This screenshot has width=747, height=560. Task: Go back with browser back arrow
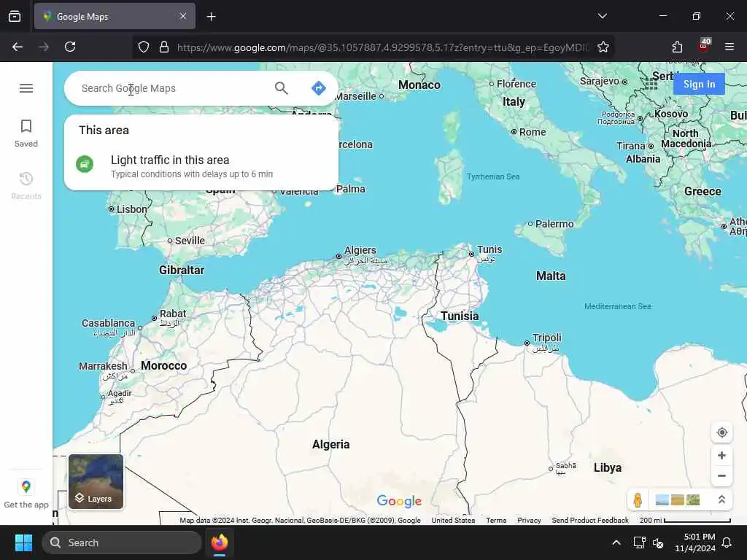coord(18,47)
